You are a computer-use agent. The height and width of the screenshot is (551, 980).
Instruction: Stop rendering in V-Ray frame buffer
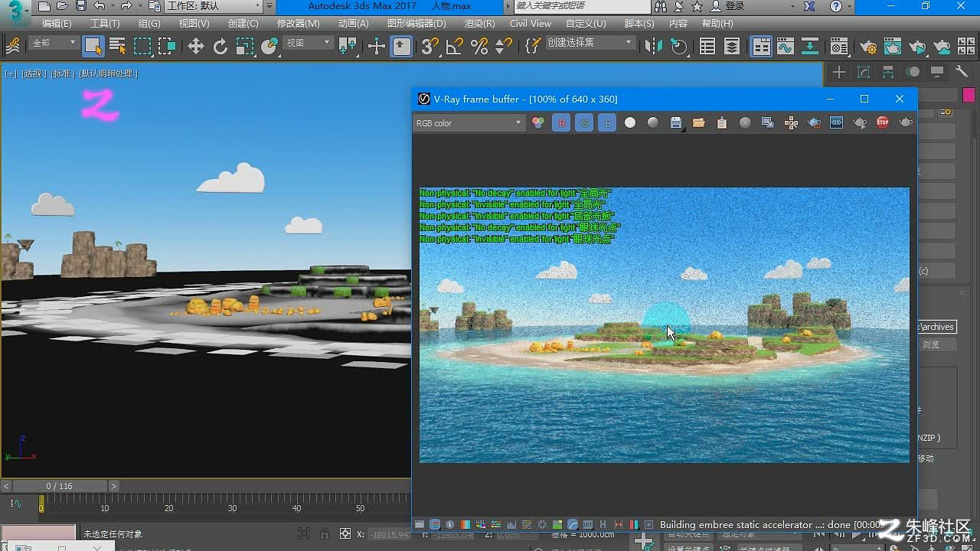point(883,122)
